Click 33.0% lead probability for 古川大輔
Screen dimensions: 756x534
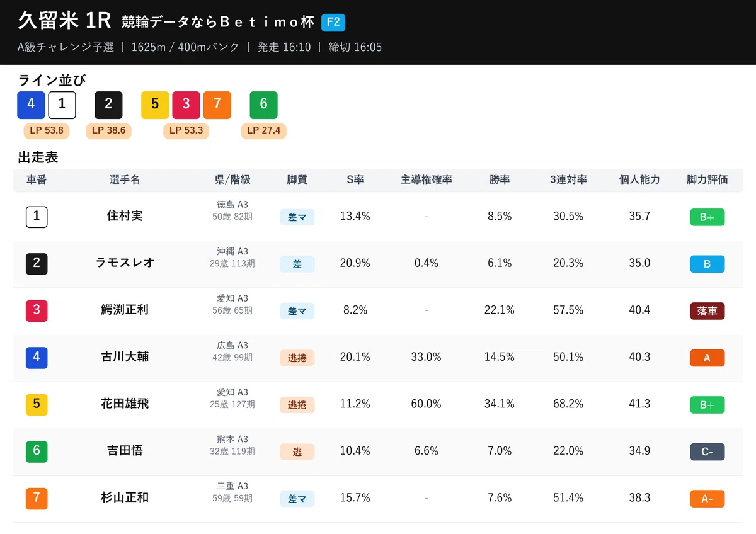coord(427,356)
